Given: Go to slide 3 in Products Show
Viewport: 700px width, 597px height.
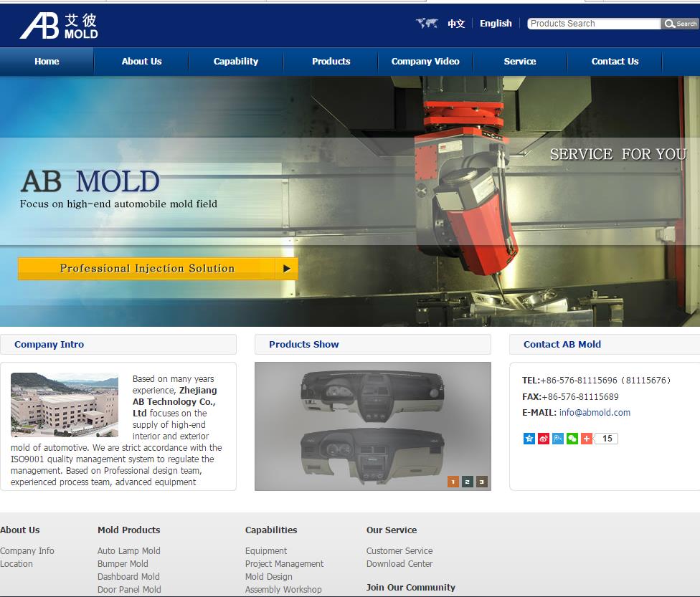Looking at the screenshot, I should pos(482,482).
